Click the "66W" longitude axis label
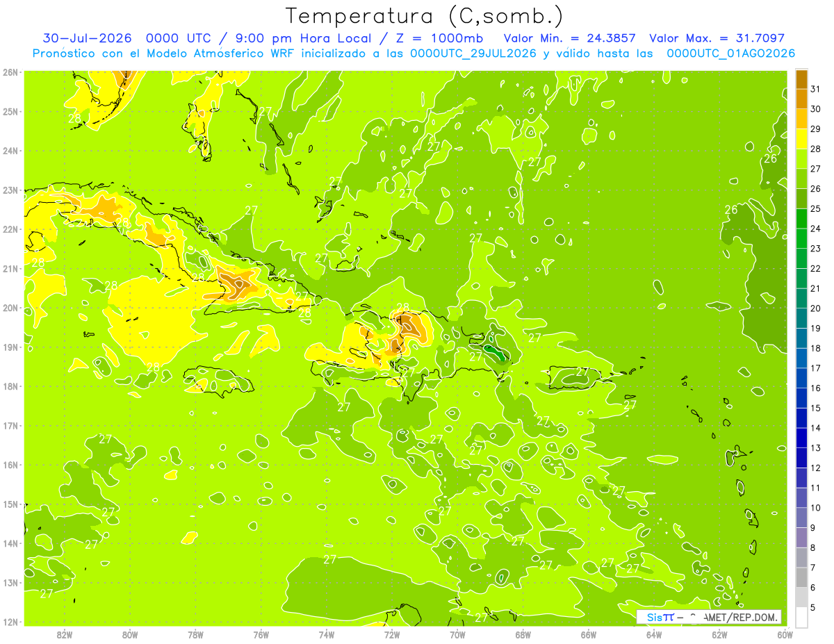 tap(589, 634)
